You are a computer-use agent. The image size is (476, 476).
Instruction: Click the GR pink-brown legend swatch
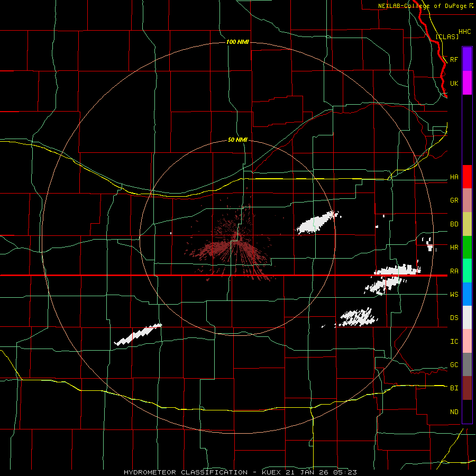tap(467, 200)
